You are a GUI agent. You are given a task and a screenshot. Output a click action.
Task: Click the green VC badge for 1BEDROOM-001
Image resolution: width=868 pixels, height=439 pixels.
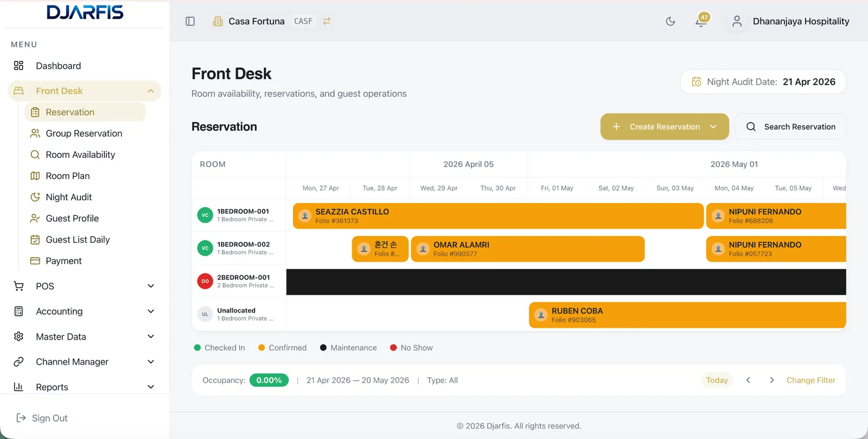point(205,215)
